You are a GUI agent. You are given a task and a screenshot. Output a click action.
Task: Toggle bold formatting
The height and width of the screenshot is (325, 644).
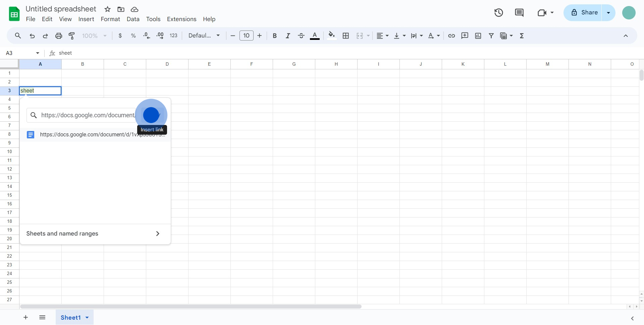click(x=275, y=36)
